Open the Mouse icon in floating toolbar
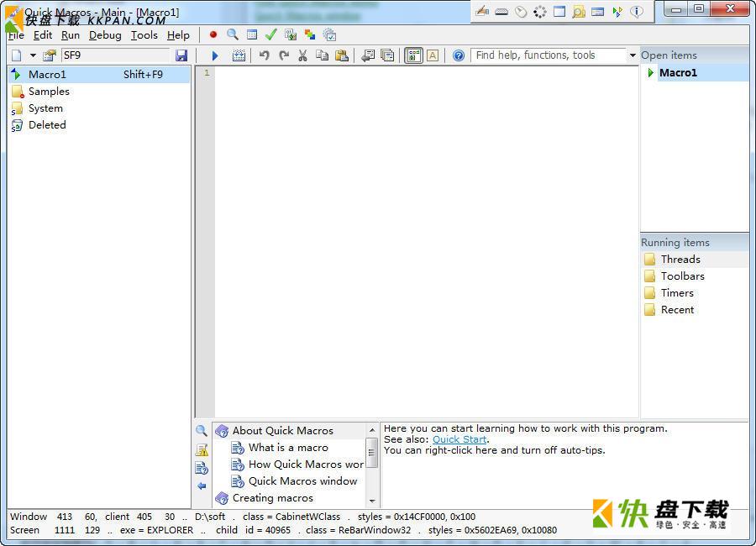The height and width of the screenshot is (546, 756). [x=521, y=11]
